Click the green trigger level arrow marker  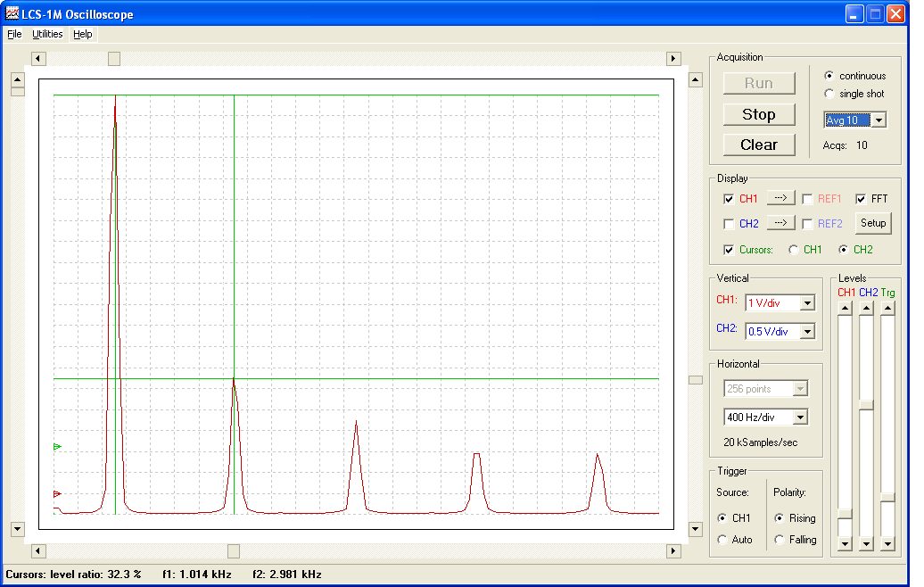coord(56,448)
